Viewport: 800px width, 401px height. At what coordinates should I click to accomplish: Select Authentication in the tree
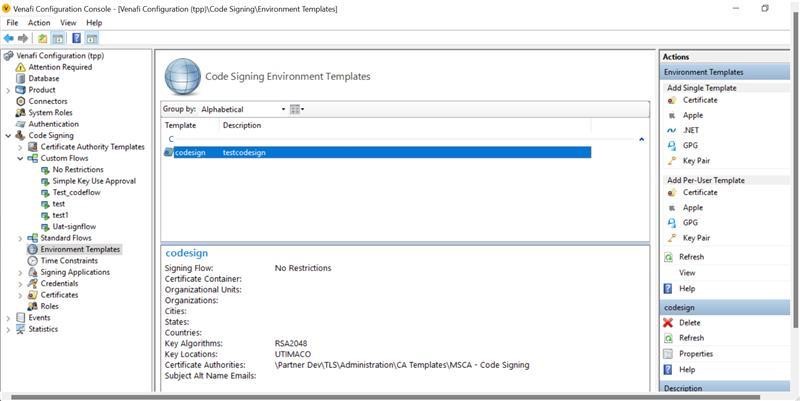pos(54,124)
